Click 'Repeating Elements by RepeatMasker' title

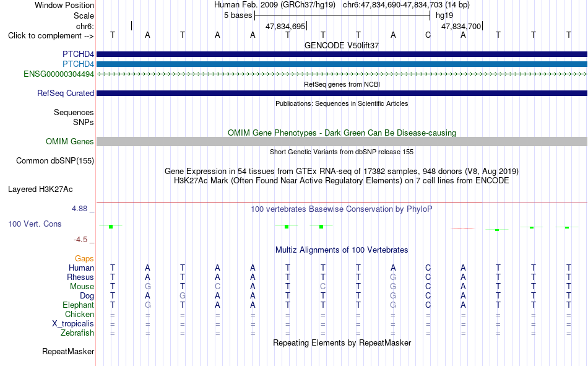tap(342, 342)
